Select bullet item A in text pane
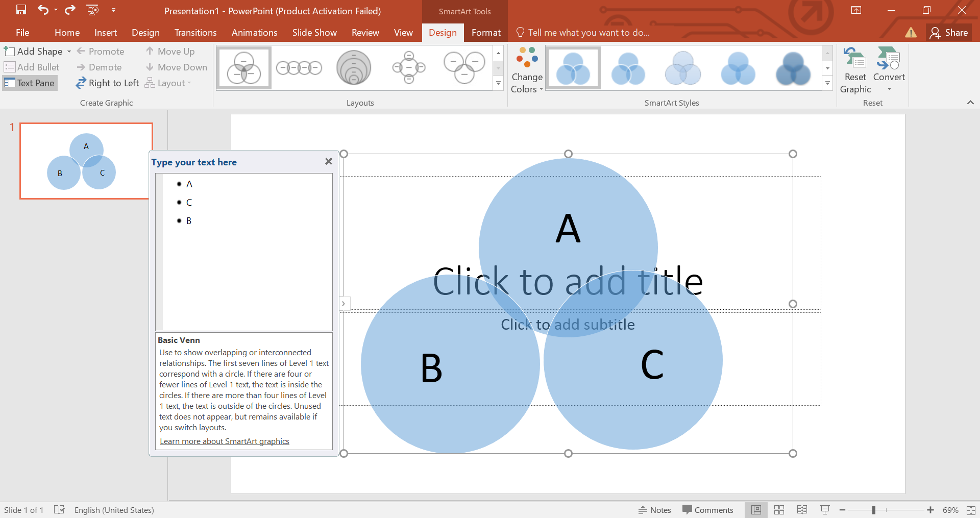 click(189, 184)
